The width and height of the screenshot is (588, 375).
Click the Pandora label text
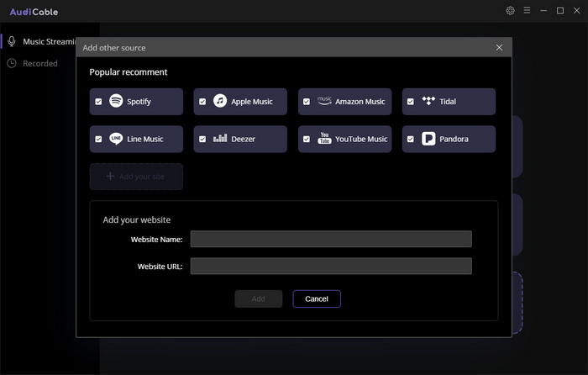tap(454, 140)
